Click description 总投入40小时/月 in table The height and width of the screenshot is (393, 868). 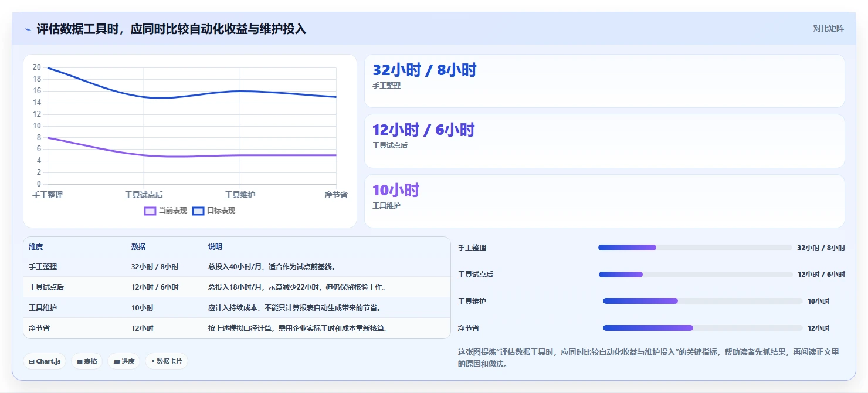tap(237, 267)
